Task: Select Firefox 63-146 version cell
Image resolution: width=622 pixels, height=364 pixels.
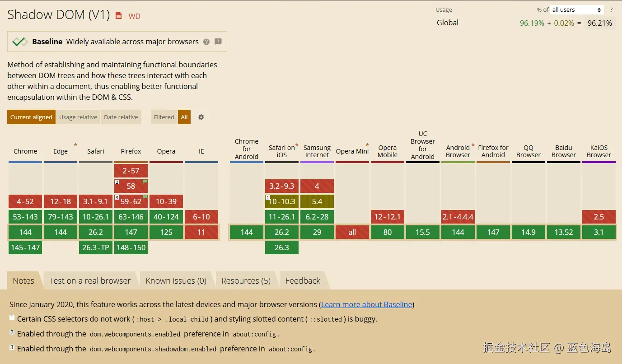Action: [131, 217]
